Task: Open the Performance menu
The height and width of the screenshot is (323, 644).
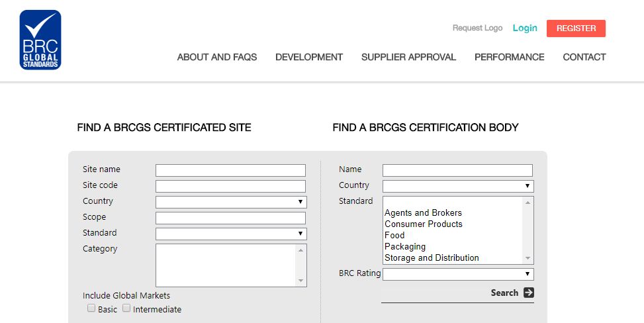Action: point(509,57)
